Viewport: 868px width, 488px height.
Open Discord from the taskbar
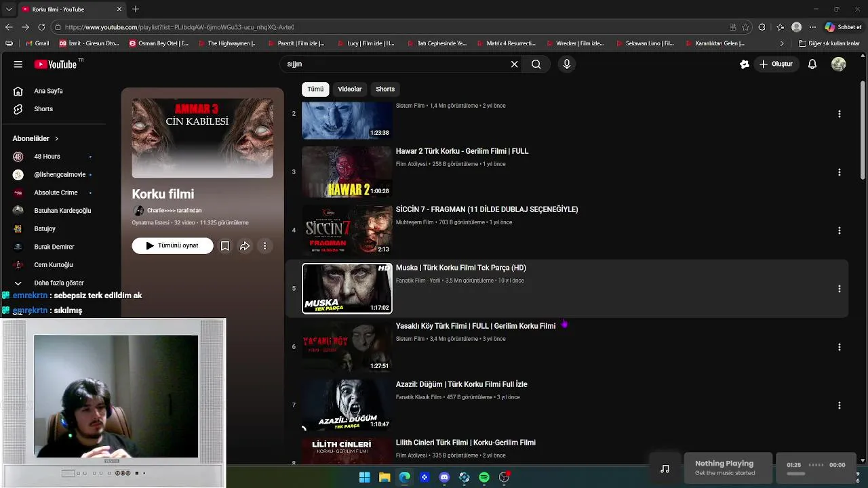click(444, 477)
